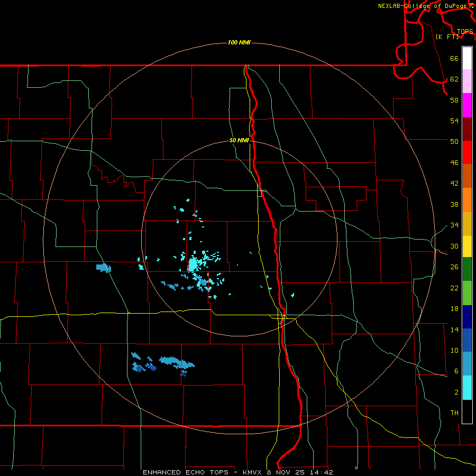Screen dimensions: 476x476
Task: Pick the light green legend swatch
Action: pos(467,293)
